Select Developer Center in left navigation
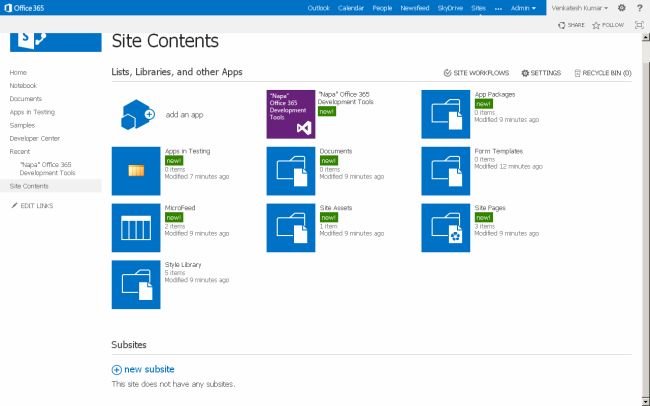This screenshot has height=406, width=650. tap(35, 138)
